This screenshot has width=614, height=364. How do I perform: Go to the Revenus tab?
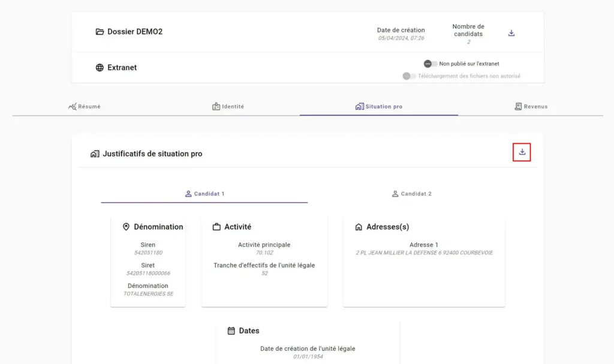(531, 107)
